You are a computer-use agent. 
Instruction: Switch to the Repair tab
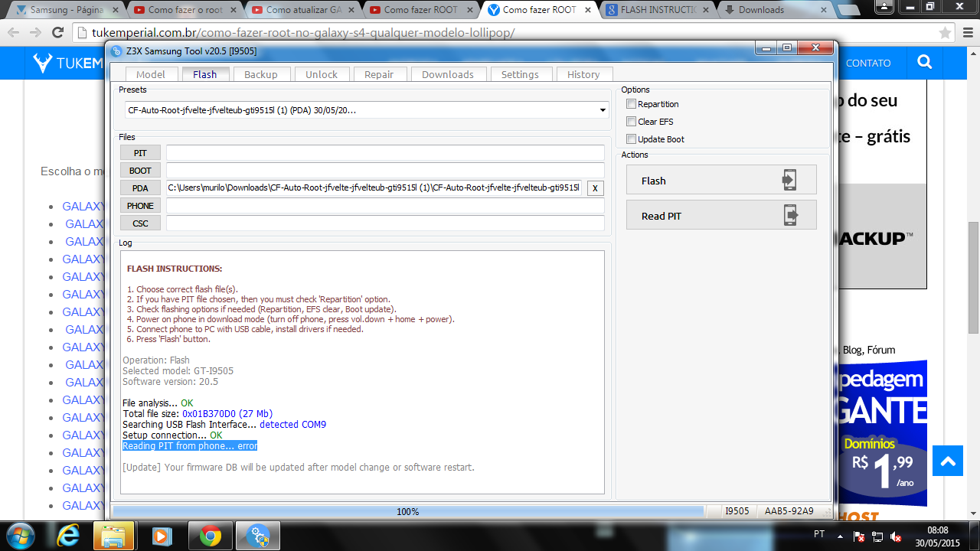(379, 74)
